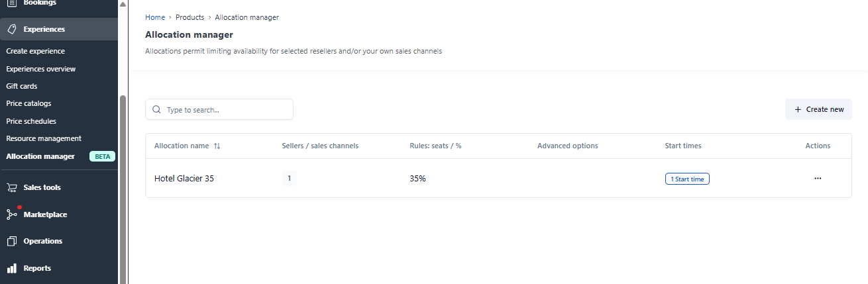Open Experiences overview in sidebar

pyautogui.click(x=40, y=69)
